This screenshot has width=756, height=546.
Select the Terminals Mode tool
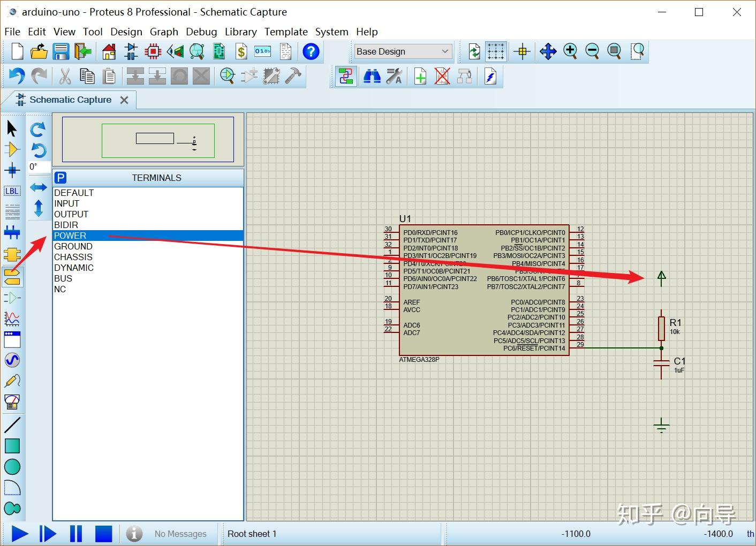[12, 277]
